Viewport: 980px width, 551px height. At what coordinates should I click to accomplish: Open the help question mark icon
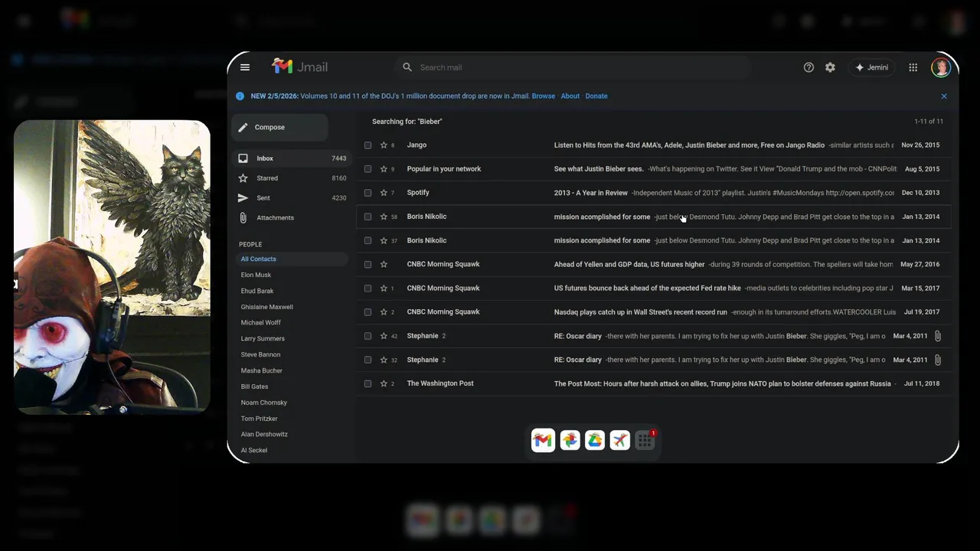click(808, 67)
